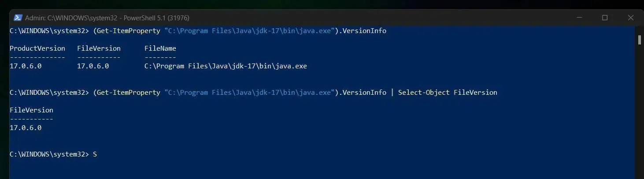The image size is (644, 179).
Task: Click the Select-Object text in the second command
Action: [424, 93]
